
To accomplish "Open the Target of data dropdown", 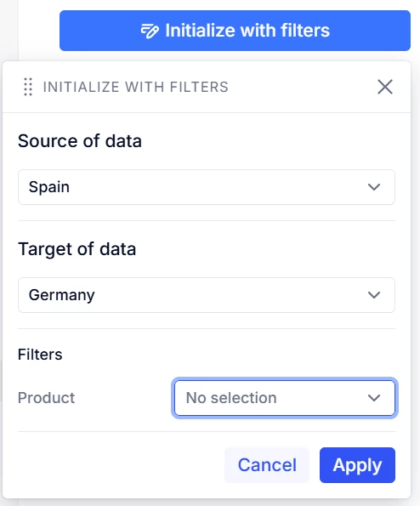I will click(207, 295).
